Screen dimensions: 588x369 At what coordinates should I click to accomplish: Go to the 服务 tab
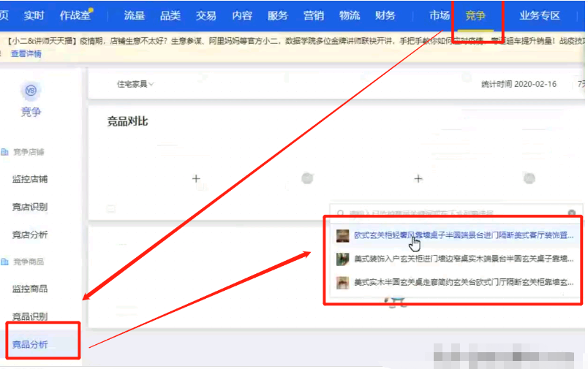[277, 15]
